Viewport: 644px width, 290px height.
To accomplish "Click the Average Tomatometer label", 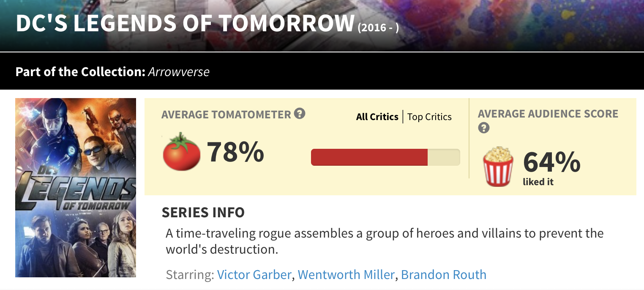I will [226, 114].
